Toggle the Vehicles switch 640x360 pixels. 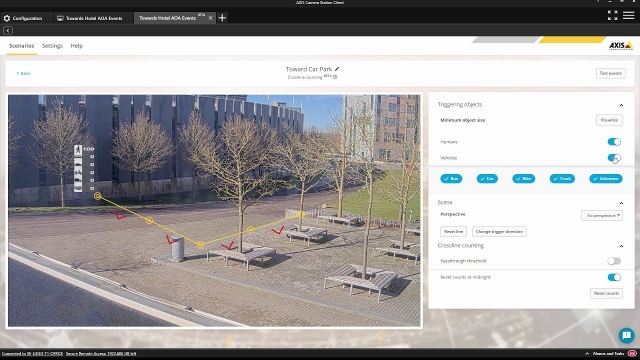pos(614,158)
